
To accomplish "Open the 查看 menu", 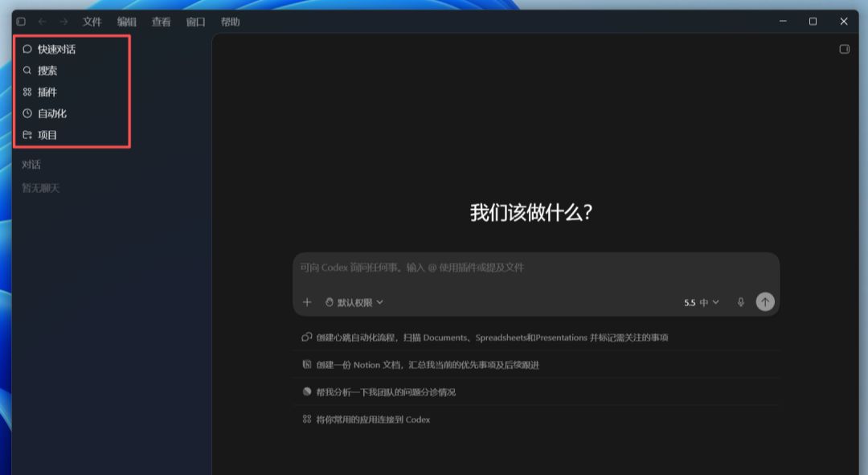I will pyautogui.click(x=161, y=22).
